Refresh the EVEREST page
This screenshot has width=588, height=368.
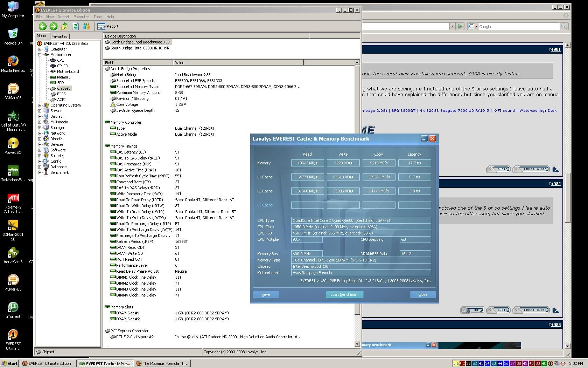pos(75,26)
